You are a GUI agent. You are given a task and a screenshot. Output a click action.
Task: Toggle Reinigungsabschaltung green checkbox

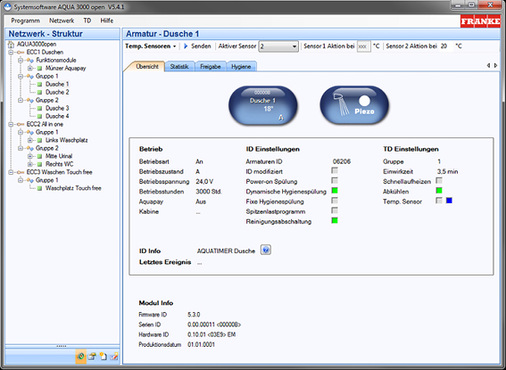(335, 221)
